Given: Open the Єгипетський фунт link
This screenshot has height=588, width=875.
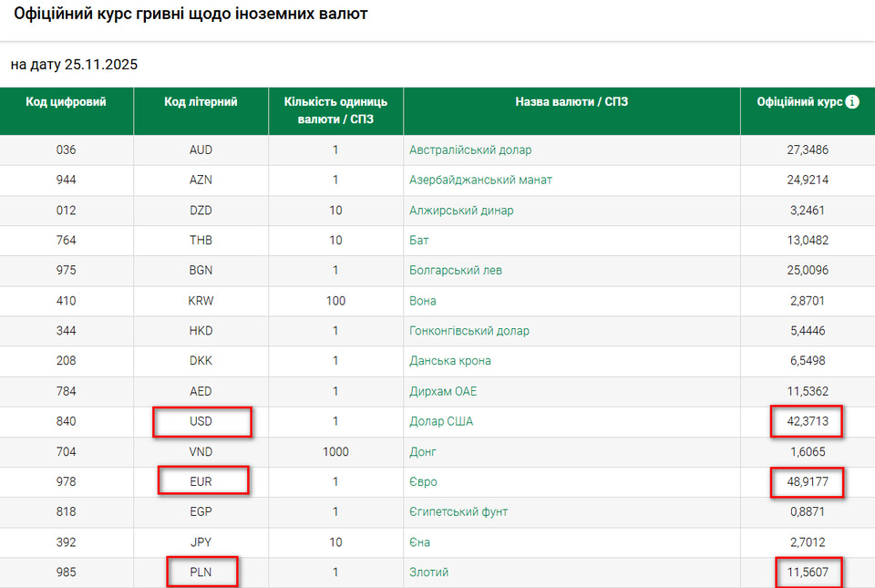Looking at the screenshot, I should click(458, 511).
